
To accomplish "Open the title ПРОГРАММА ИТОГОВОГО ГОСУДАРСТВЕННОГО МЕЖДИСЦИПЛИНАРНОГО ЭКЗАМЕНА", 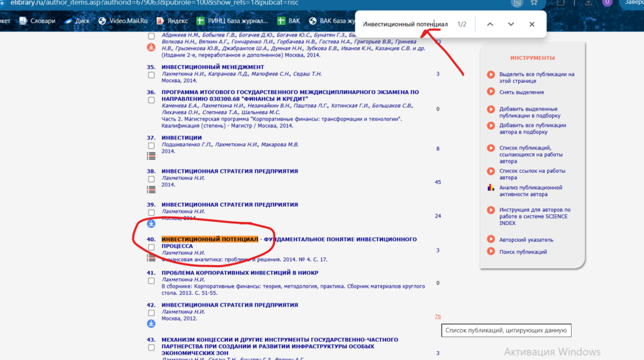I will click(x=290, y=95).
